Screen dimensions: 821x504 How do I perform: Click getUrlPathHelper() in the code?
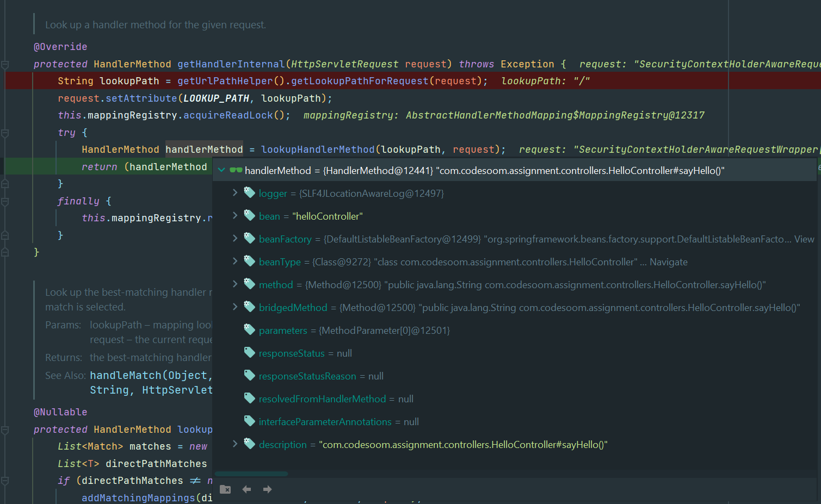(231, 81)
